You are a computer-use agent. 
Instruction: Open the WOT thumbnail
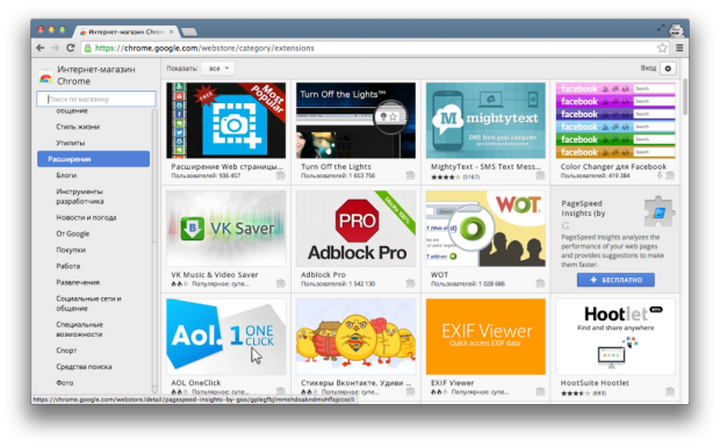[486, 228]
